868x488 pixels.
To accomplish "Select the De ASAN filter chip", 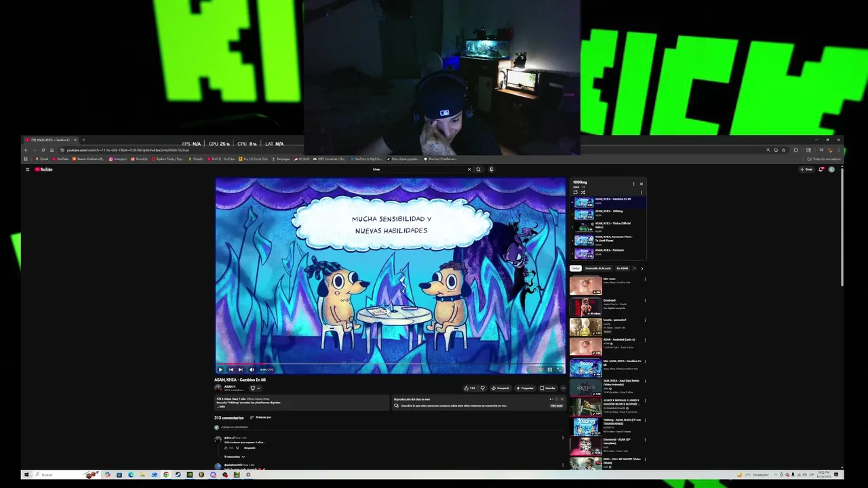I will (x=622, y=268).
